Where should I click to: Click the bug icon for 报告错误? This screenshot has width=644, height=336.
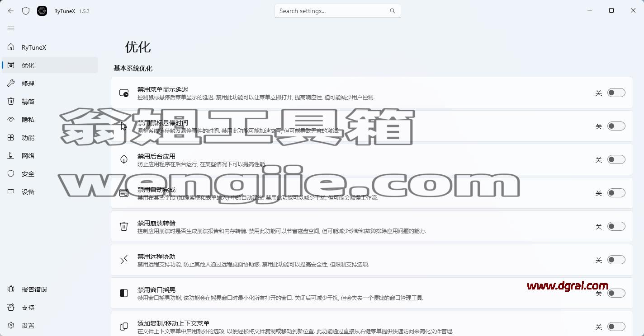point(11,289)
